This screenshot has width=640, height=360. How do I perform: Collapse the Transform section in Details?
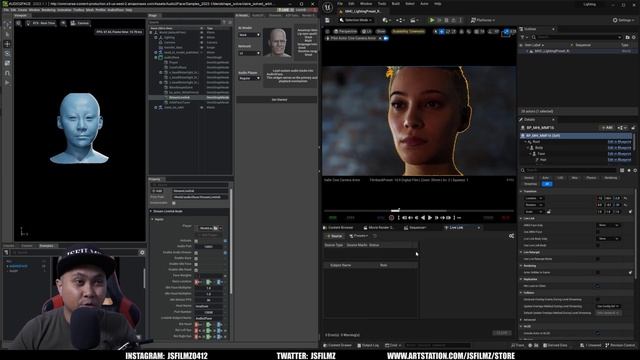click(522, 191)
